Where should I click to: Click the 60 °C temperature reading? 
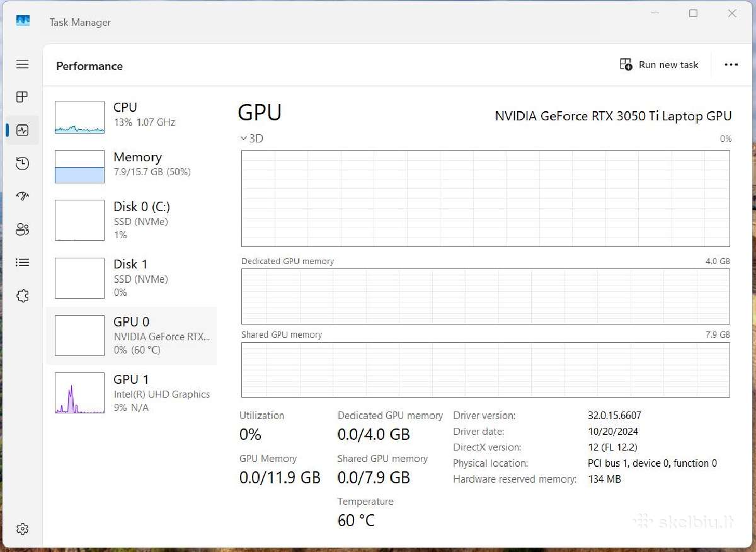(356, 520)
